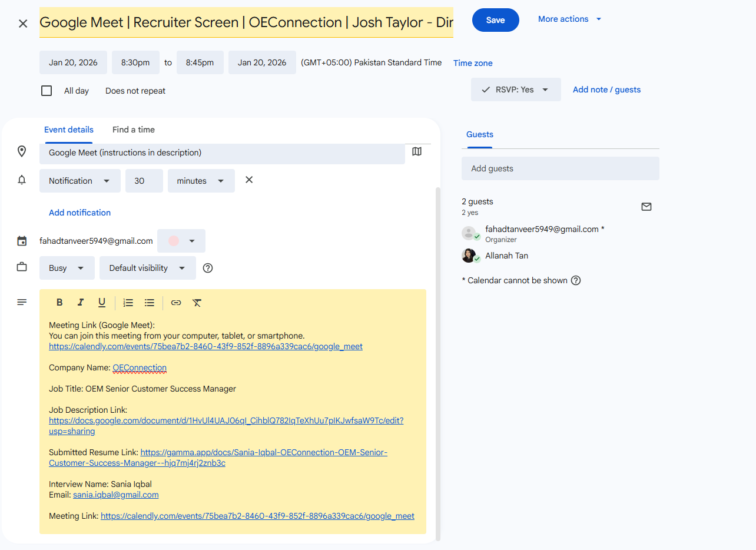Preview location in Maps icon
756x550 pixels.
[x=417, y=151]
